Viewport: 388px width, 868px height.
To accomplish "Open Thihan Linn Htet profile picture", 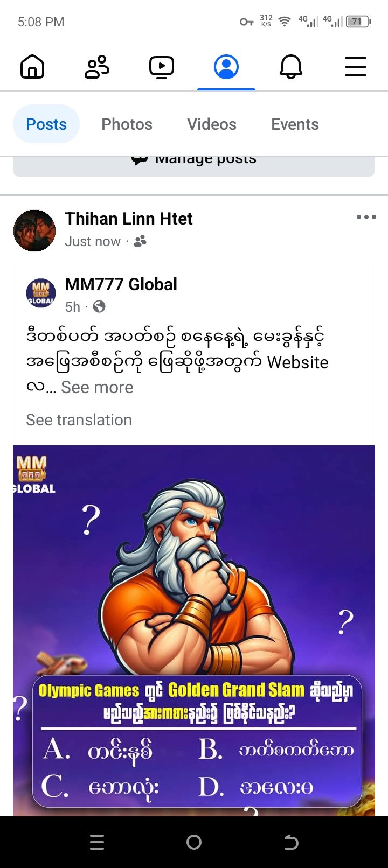I will pos(34,231).
